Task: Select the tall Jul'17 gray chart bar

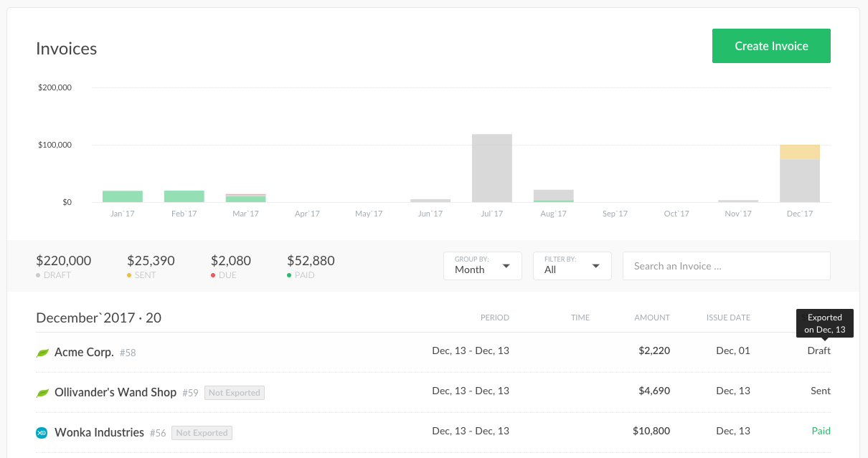Action: 492,168
